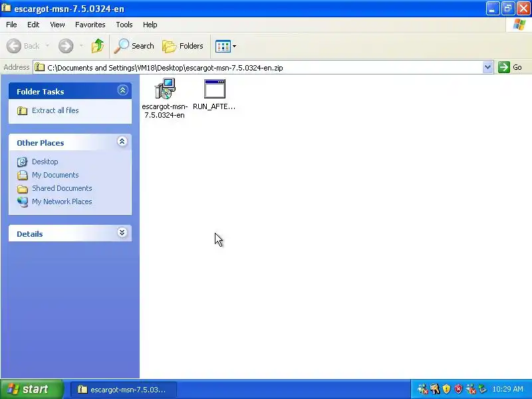Viewport: 532px width, 399px height.
Task: Click the escargot-msn taskbar button
Action: point(124,390)
